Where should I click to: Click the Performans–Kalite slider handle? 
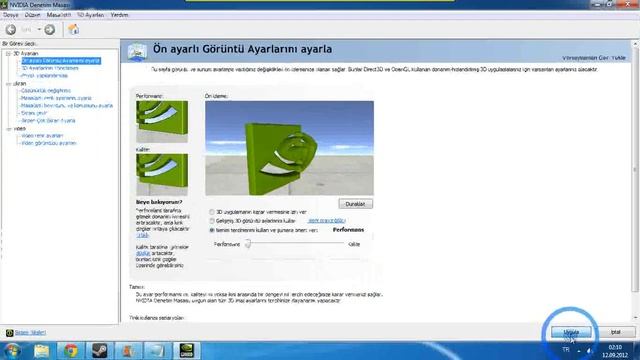coord(248,244)
